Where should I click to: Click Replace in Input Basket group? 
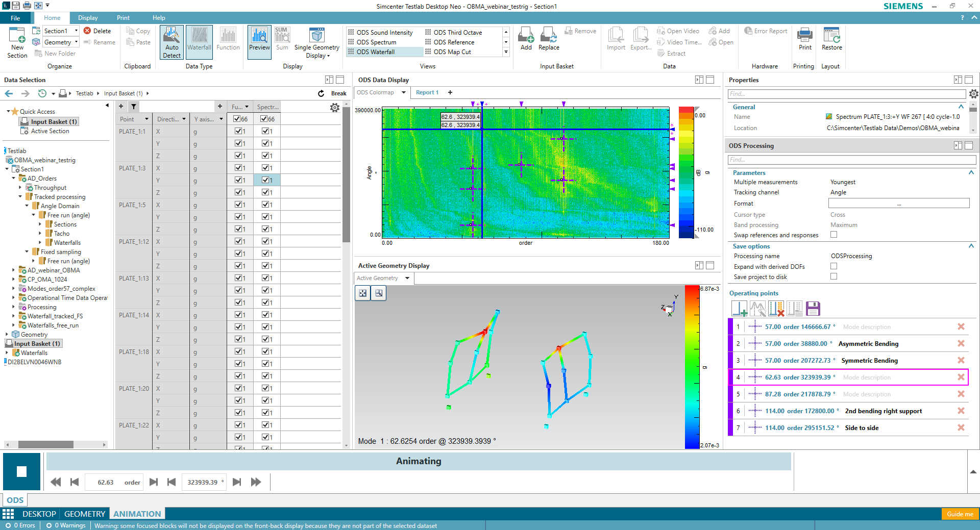(549, 39)
